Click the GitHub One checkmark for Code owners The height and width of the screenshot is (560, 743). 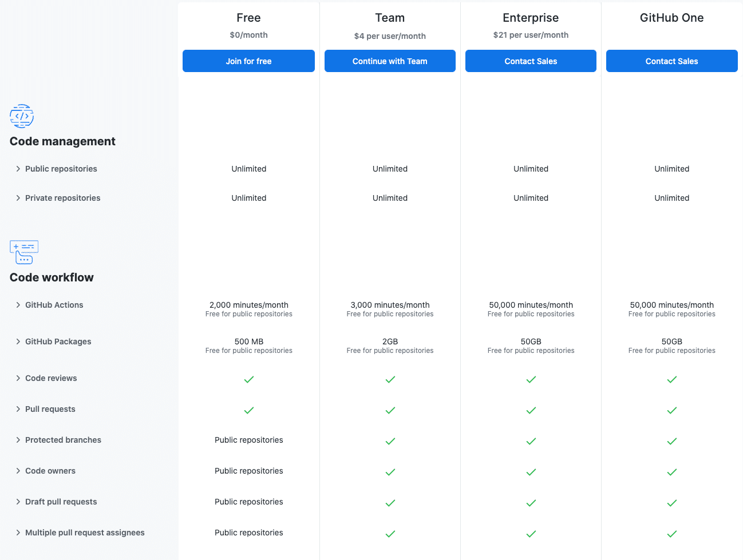(x=671, y=472)
